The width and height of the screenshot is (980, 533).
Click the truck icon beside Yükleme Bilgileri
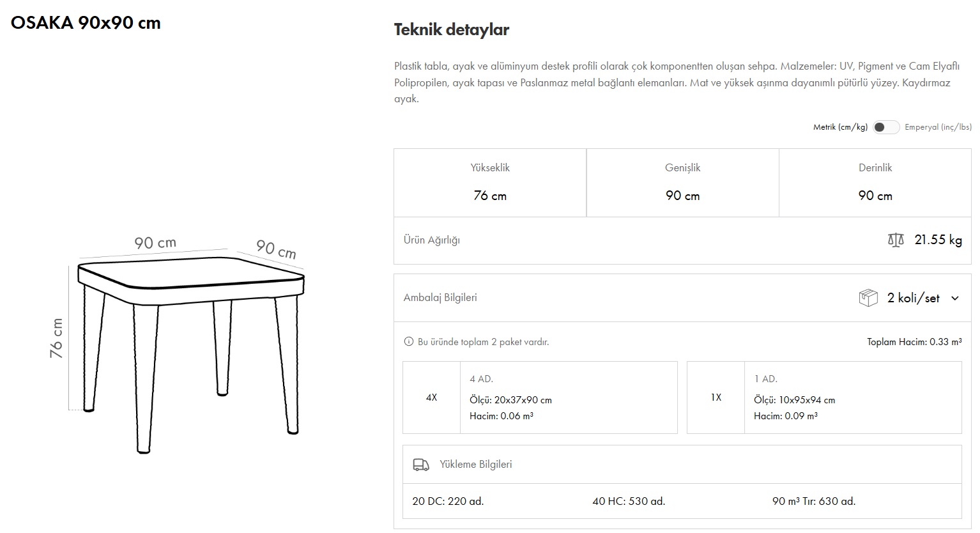[421, 465]
